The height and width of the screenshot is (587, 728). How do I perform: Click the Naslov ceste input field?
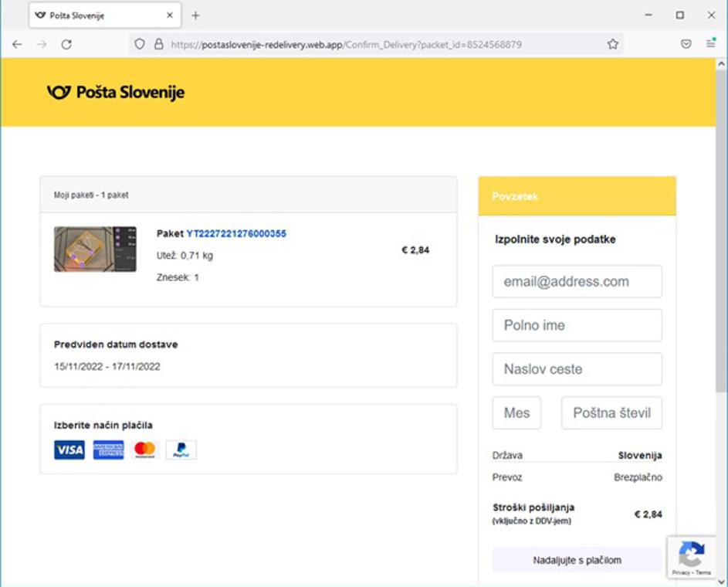577,369
